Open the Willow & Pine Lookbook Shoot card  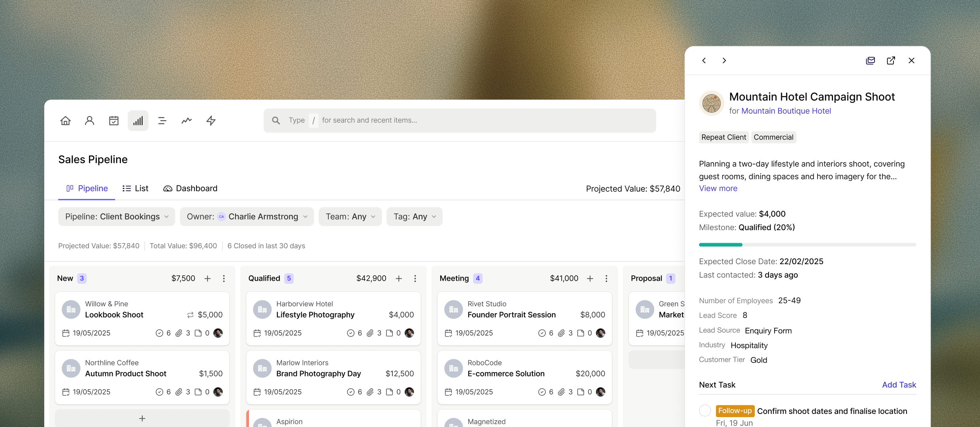[142, 319]
